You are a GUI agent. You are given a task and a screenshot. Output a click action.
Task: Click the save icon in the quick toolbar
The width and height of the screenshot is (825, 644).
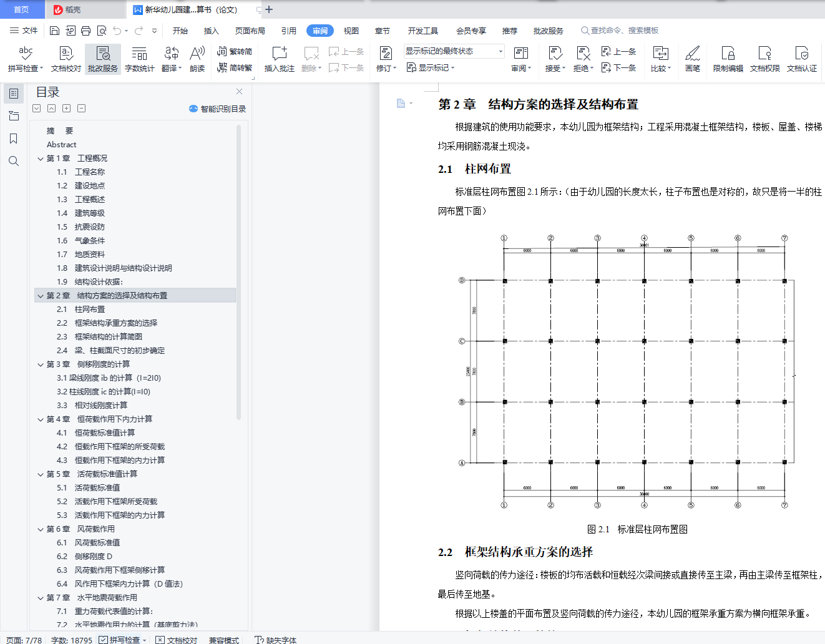click(54, 31)
